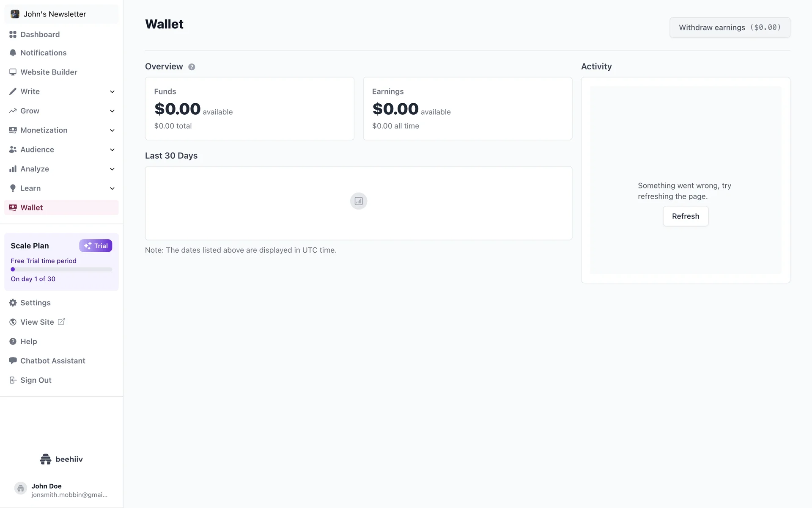Click the Notifications bell icon
The width and height of the screenshot is (812, 508).
pos(13,53)
